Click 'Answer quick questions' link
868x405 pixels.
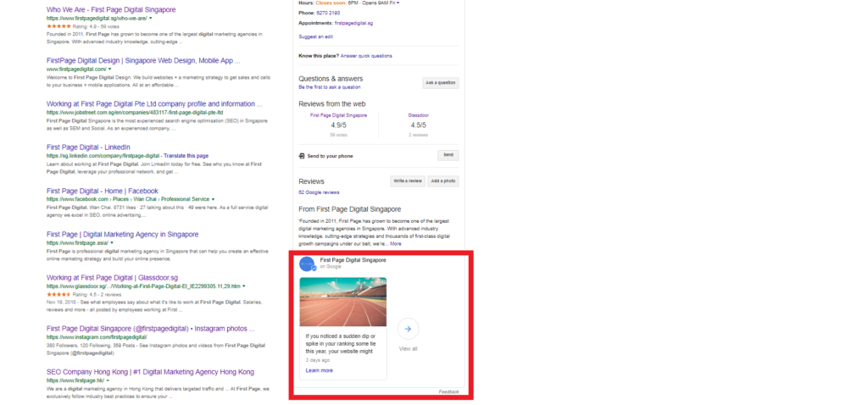pos(366,56)
